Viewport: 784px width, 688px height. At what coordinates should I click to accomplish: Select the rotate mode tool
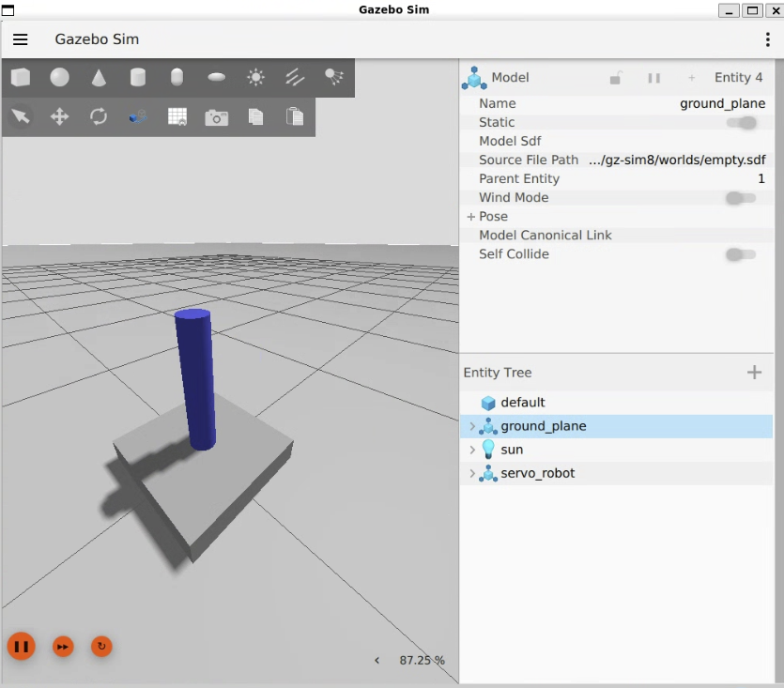(99, 117)
